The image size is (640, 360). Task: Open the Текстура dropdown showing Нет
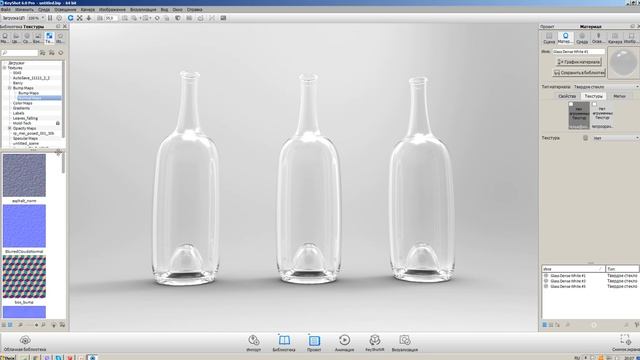point(616,138)
